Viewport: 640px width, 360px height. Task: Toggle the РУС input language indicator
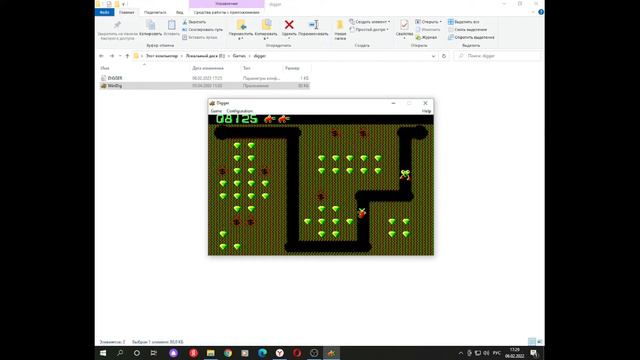[497, 353]
